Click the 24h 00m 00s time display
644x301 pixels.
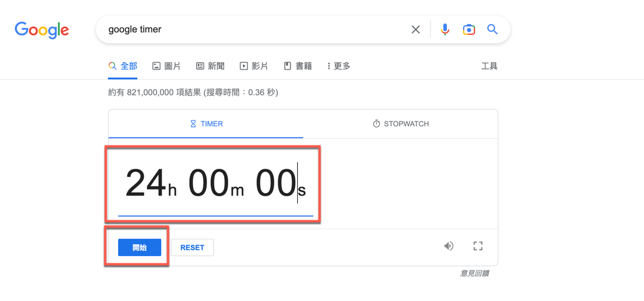(216, 184)
